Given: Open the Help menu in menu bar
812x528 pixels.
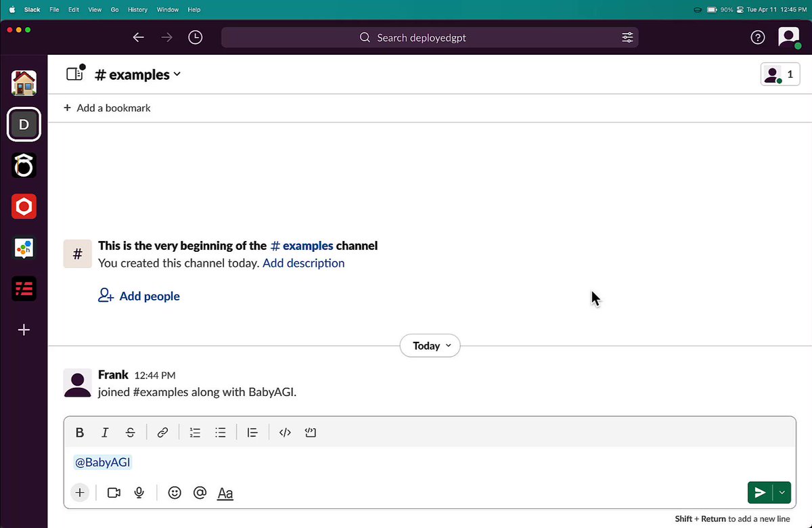Looking at the screenshot, I should tap(194, 10).
